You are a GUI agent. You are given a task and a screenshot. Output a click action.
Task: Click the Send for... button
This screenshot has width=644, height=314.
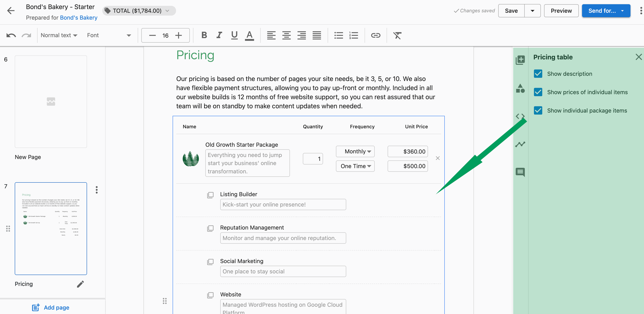[606, 11]
